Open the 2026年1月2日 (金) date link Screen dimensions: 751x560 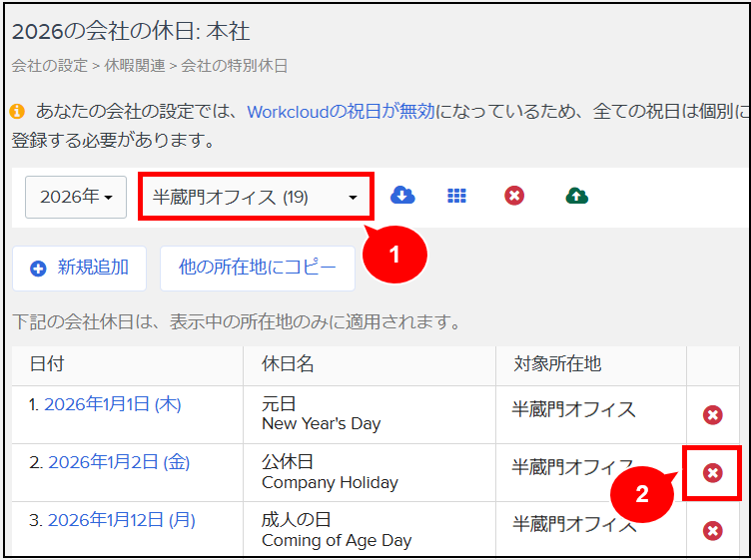pos(118,462)
